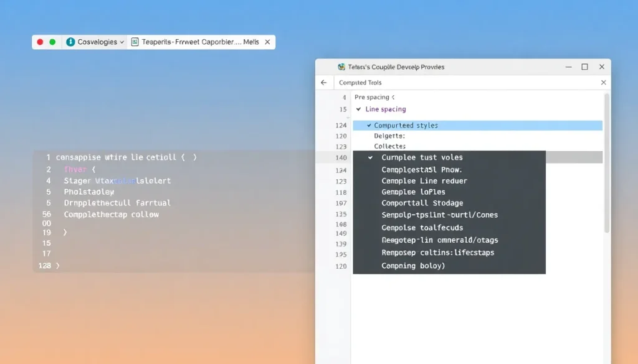Click the document icon on Teaperits tab
Screen dimensions: 638x364
coord(135,42)
